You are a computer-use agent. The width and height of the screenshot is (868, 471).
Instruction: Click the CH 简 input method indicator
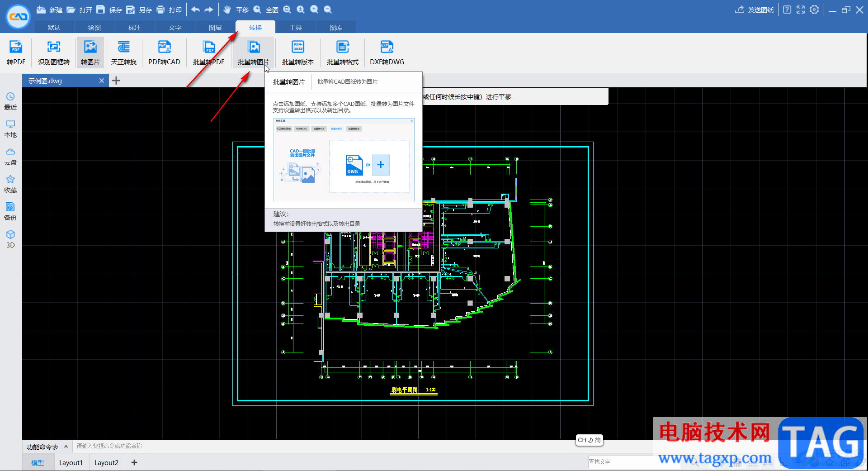(x=589, y=440)
